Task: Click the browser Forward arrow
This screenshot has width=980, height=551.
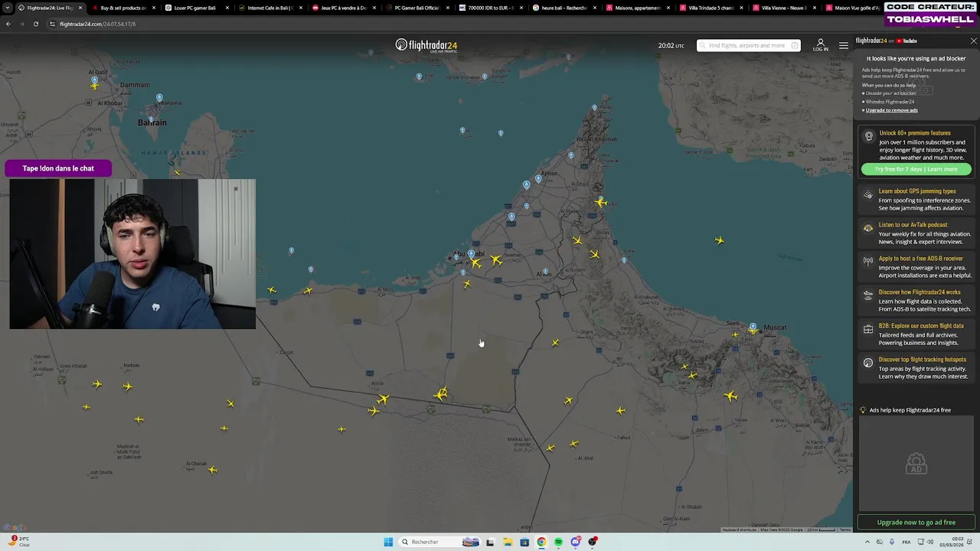Action: [x=21, y=24]
